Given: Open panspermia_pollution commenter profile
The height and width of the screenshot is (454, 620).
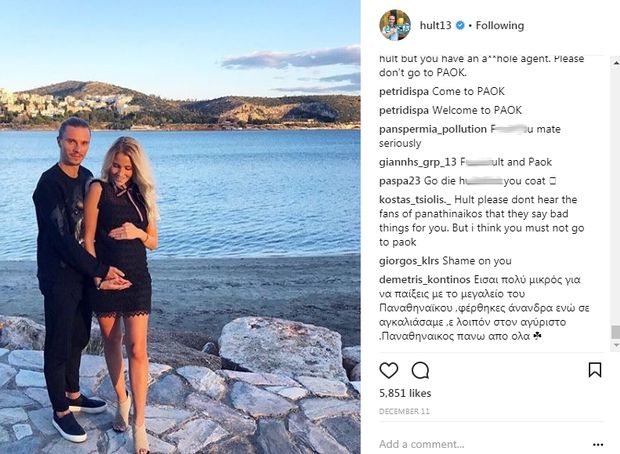Looking at the screenshot, I should point(433,129).
